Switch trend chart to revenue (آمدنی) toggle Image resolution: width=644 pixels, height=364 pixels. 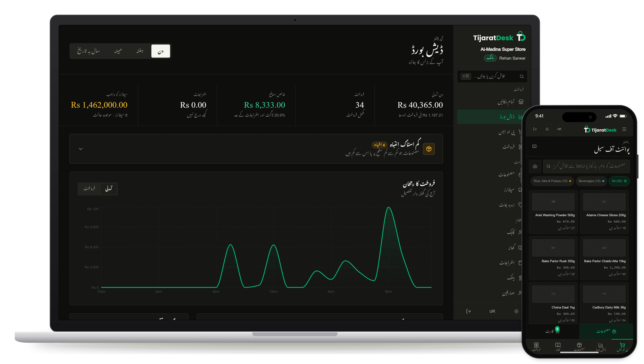point(109,189)
